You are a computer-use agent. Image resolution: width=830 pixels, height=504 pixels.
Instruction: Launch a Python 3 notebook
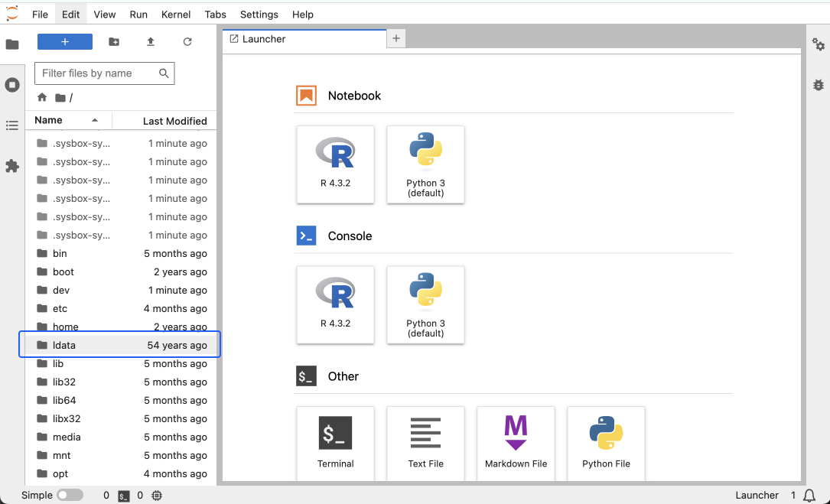point(425,164)
